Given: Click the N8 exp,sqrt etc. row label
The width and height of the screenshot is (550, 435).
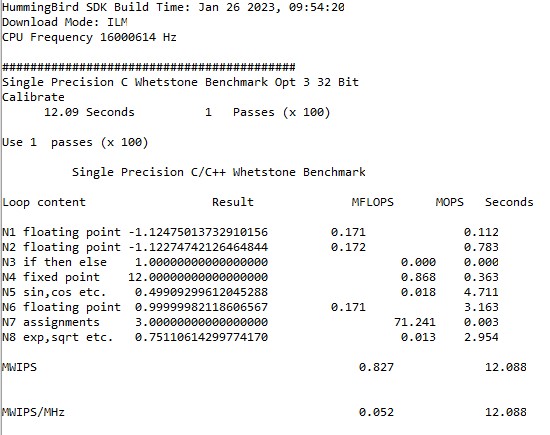Looking at the screenshot, I should click(x=58, y=337).
